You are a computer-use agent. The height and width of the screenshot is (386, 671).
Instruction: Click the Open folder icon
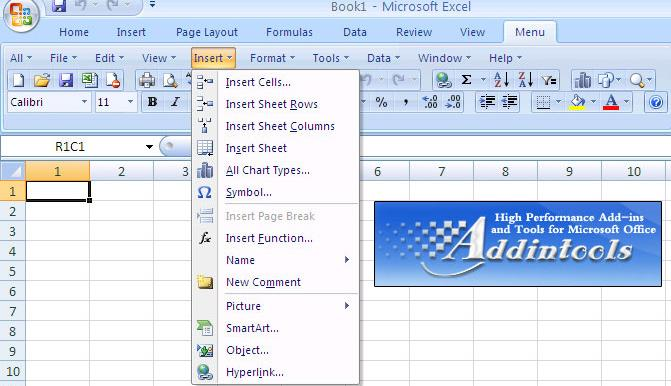42,80
